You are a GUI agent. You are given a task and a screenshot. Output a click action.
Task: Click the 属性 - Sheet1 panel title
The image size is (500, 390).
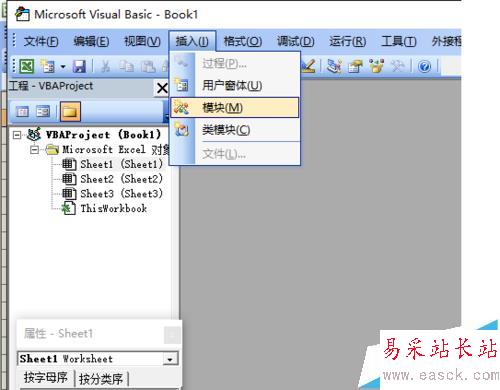tap(58, 333)
